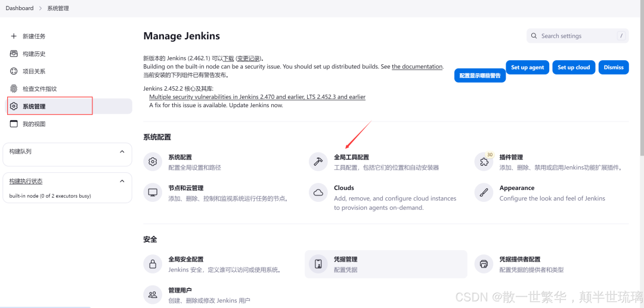The image size is (644, 308).
Task: Click the 系统配置 gear icon
Action: point(153,162)
